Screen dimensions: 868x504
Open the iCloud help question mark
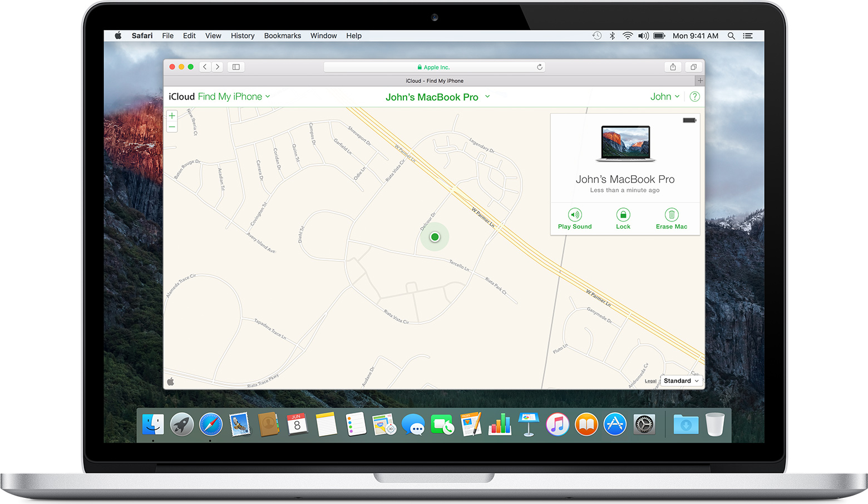[x=694, y=97]
